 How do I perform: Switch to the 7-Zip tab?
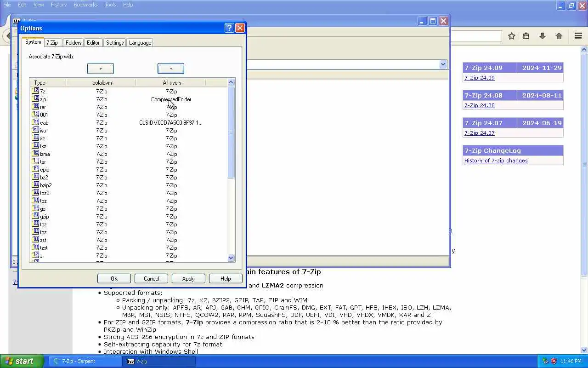tap(52, 43)
